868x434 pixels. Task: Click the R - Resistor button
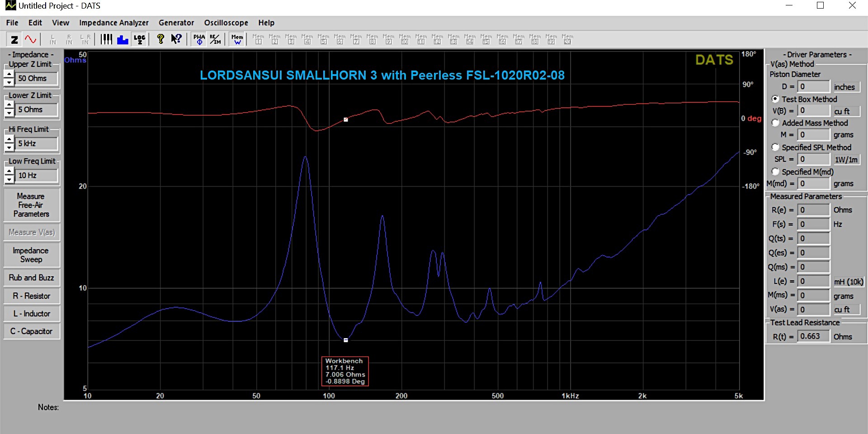tap(31, 296)
